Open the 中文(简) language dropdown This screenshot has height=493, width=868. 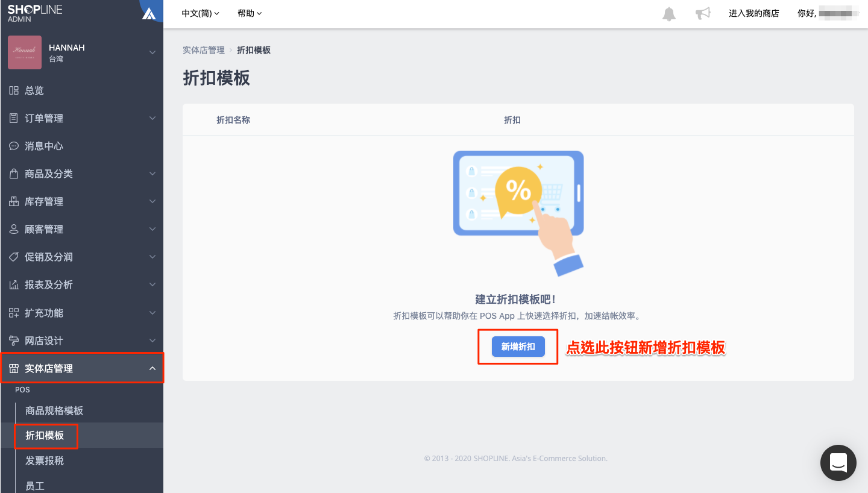click(x=201, y=13)
